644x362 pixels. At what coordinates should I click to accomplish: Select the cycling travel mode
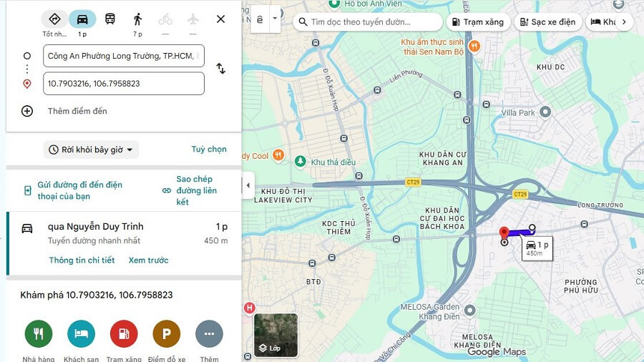pyautogui.click(x=165, y=19)
